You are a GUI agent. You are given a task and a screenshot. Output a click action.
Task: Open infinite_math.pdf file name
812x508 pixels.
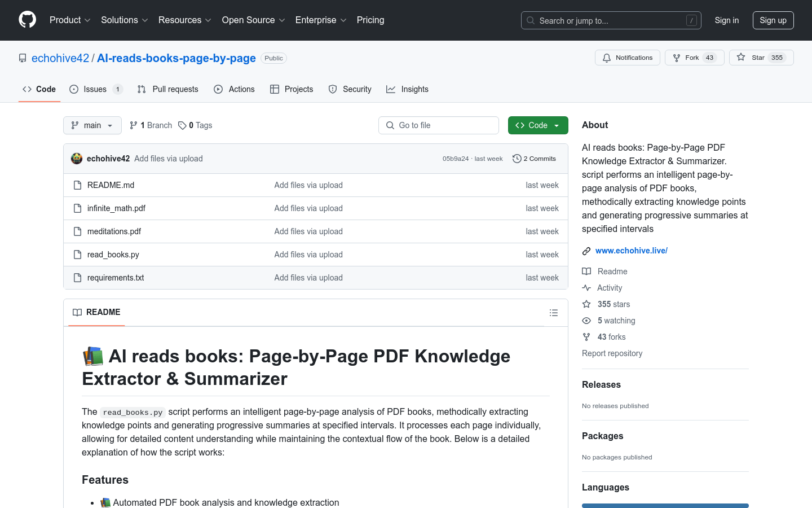(117, 208)
